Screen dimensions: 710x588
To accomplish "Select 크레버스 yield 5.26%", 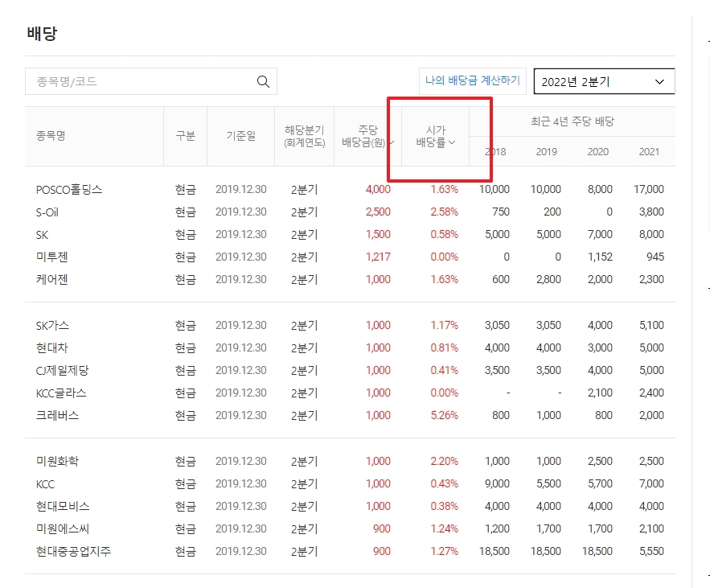I will point(444,415).
